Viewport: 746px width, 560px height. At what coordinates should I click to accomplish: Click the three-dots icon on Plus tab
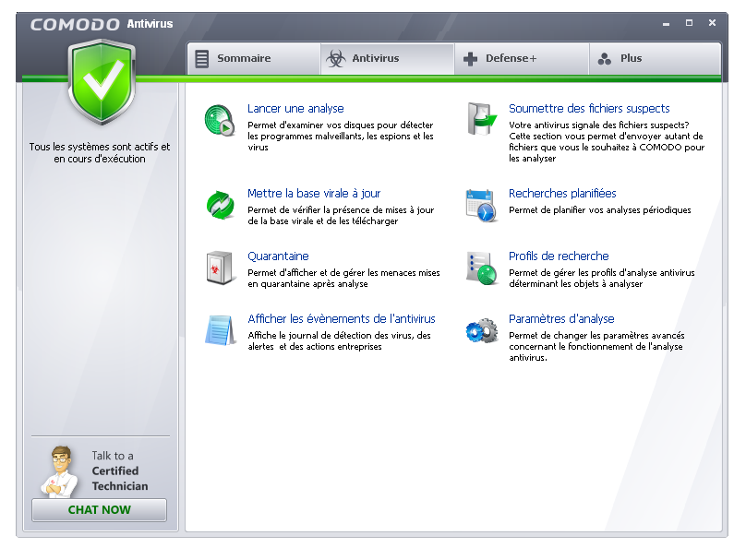604,59
